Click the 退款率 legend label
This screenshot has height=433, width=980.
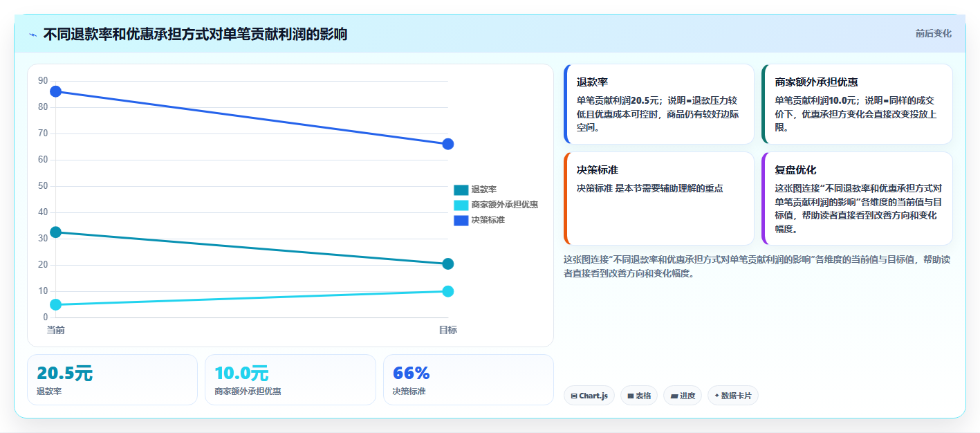[484, 190]
